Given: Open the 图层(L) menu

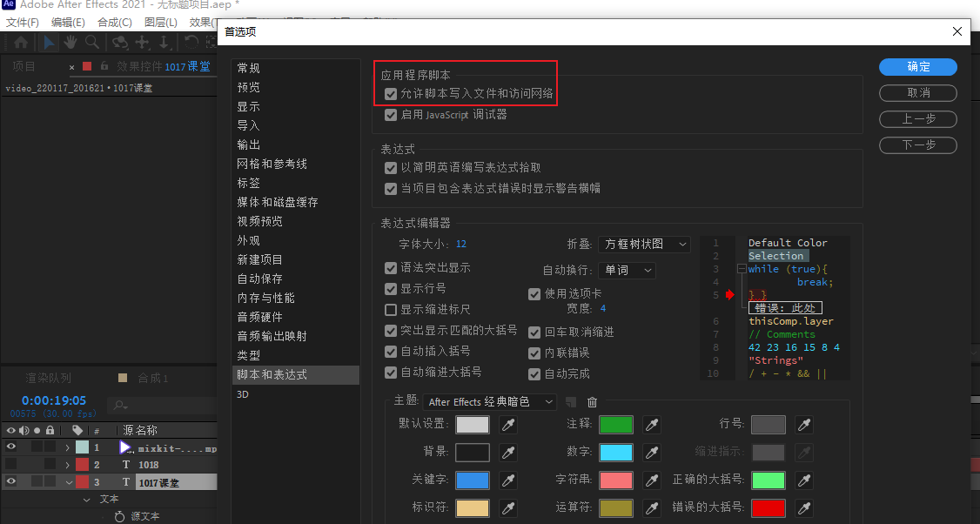Looking at the screenshot, I should 161,23.
